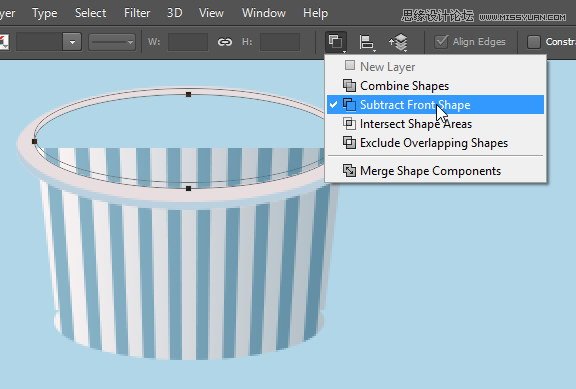Open the 3D menu
The image size is (576, 389).
tap(174, 13)
